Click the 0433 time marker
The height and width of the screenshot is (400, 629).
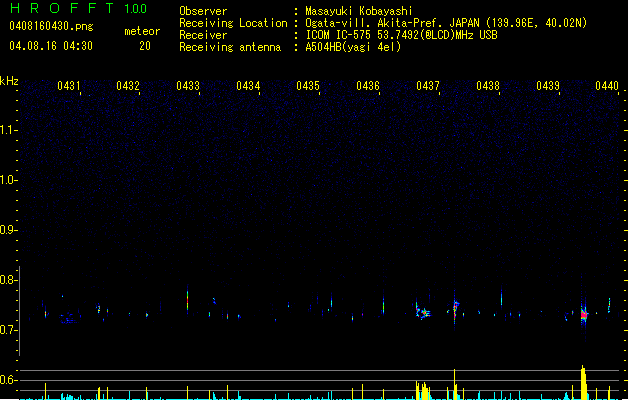click(188, 86)
